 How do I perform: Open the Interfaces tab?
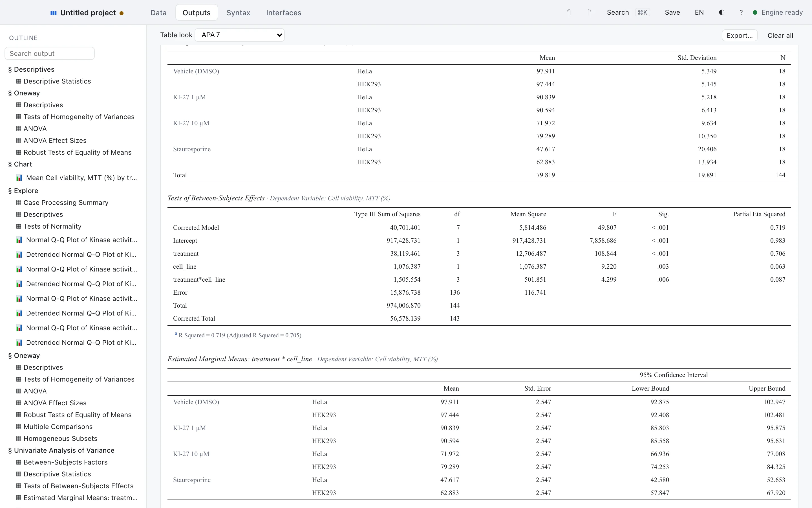[x=284, y=13]
